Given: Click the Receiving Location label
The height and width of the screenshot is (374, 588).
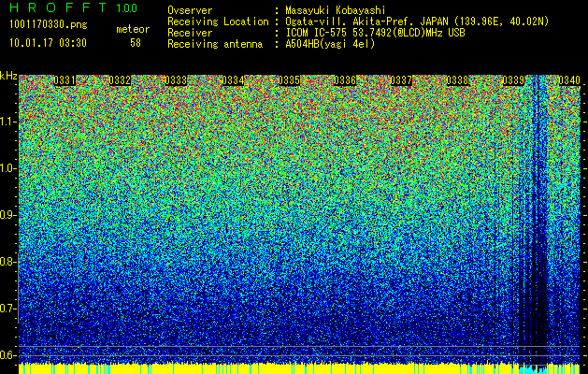Looking at the screenshot, I should [218, 22].
